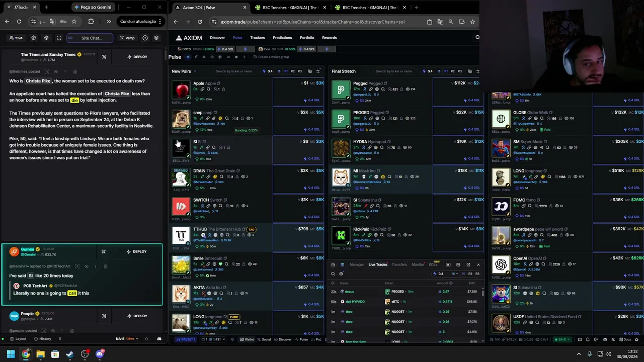This screenshot has width=644, height=362.
Task: Open Wallet selector in Axiom bottom bar
Action: coord(247,339)
